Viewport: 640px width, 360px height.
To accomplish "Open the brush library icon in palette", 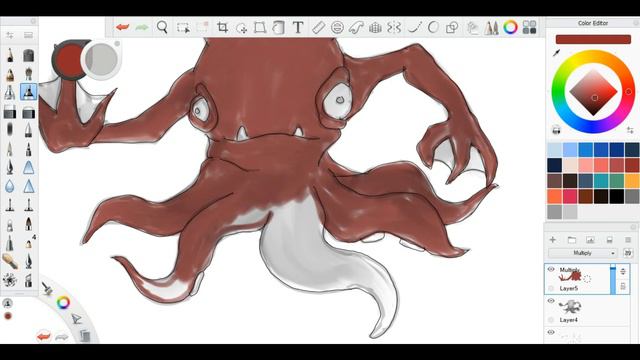I will [28, 36].
